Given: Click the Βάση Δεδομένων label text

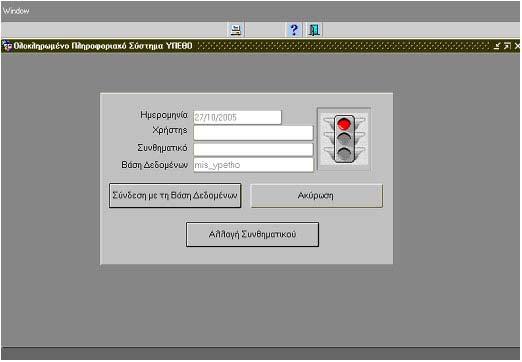Looking at the screenshot, I should (154, 165).
